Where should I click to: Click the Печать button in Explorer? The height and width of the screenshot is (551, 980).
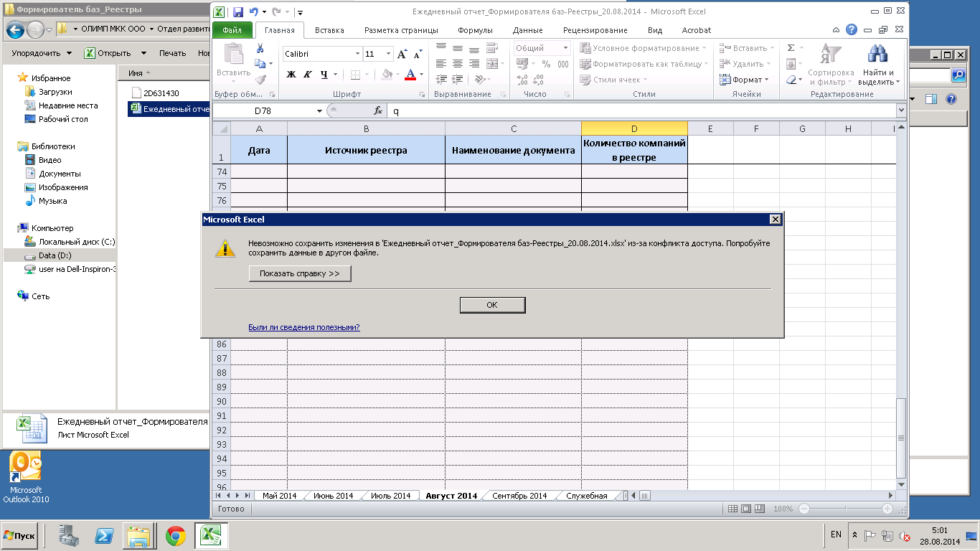pyautogui.click(x=172, y=53)
